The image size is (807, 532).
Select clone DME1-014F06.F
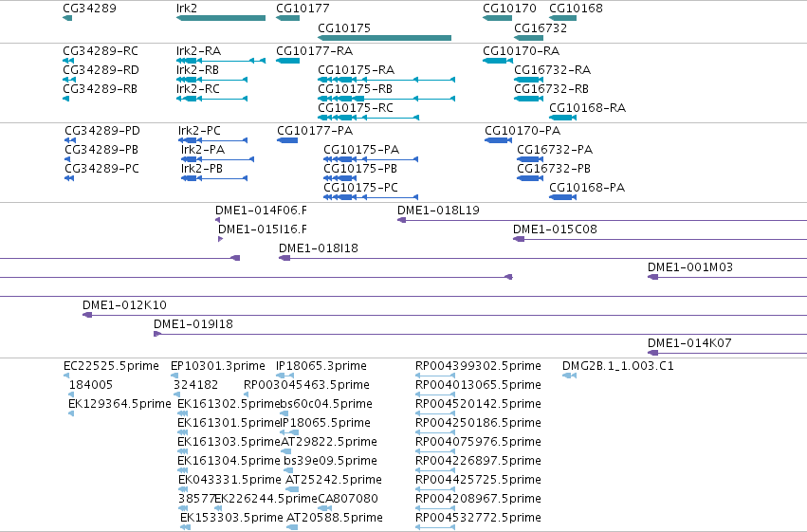click(x=261, y=211)
